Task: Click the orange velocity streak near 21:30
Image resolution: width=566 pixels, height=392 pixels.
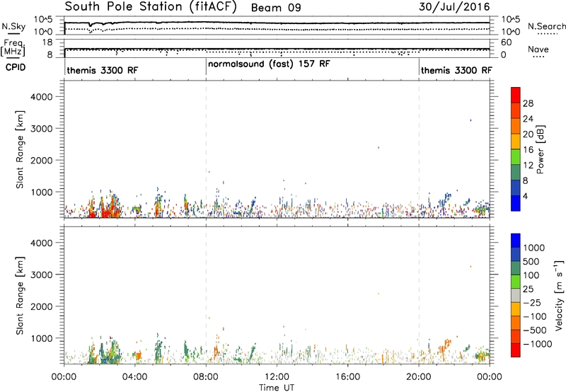Action: 445,347
